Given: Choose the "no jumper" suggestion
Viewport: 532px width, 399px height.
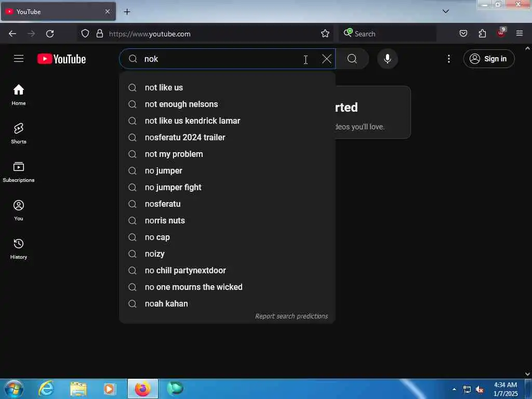Looking at the screenshot, I should (228, 170).
